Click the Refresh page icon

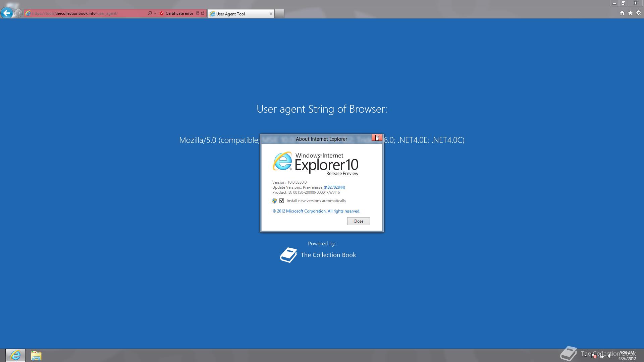point(203,13)
